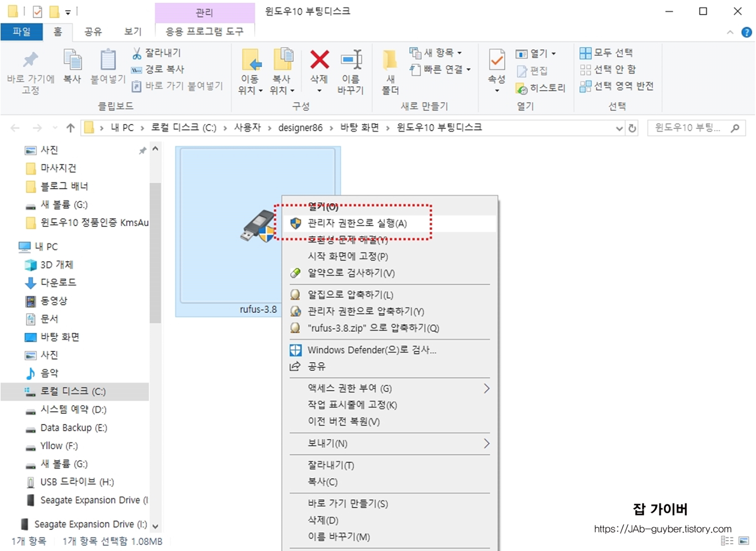Click the forward navigation arrow
This screenshot has height=551, width=756.
tap(37, 128)
